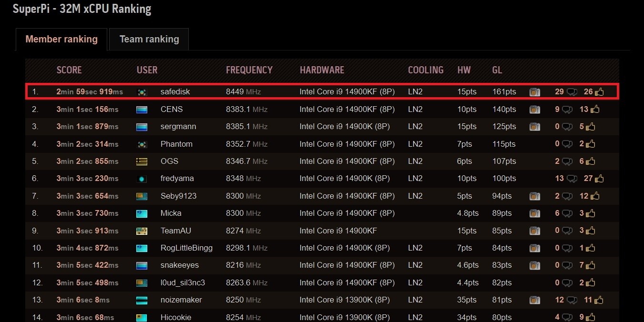Click comment bubble icon in Micka row

[567, 213]
